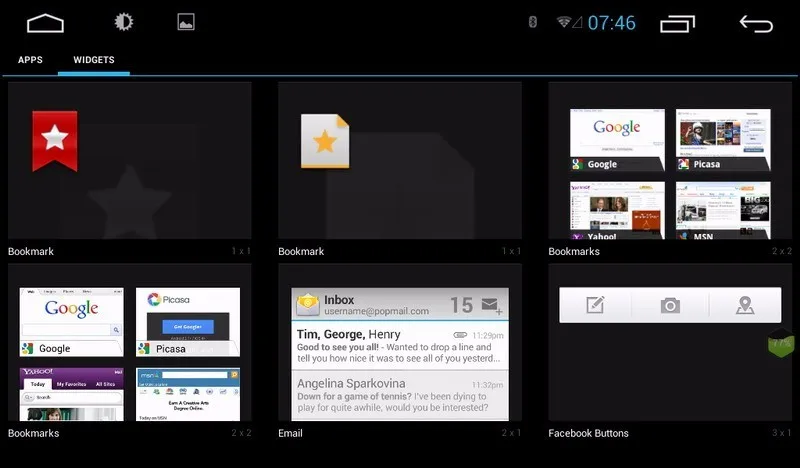This screenshot has height=468, width=800.
Task: Click the Email widget label
Action: tap(290, 433)
